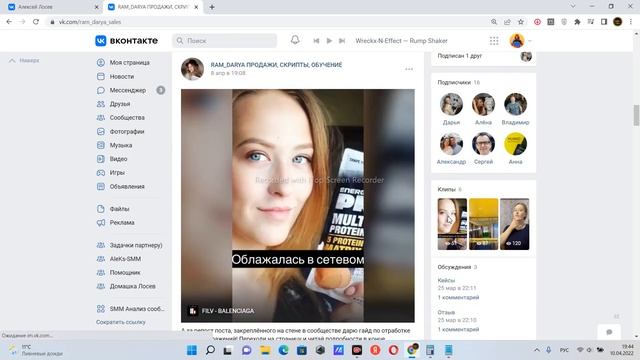Open Видео section
The width and height of the screenshot is (640, 360).
[x=118, y=159]
